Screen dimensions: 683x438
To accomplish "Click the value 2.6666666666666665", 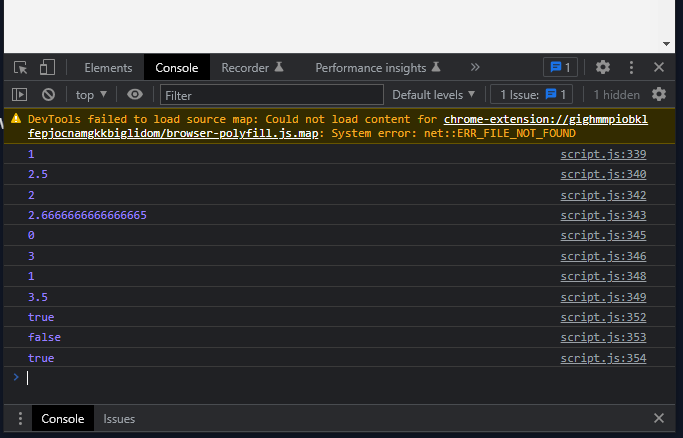I will [87, 215].
